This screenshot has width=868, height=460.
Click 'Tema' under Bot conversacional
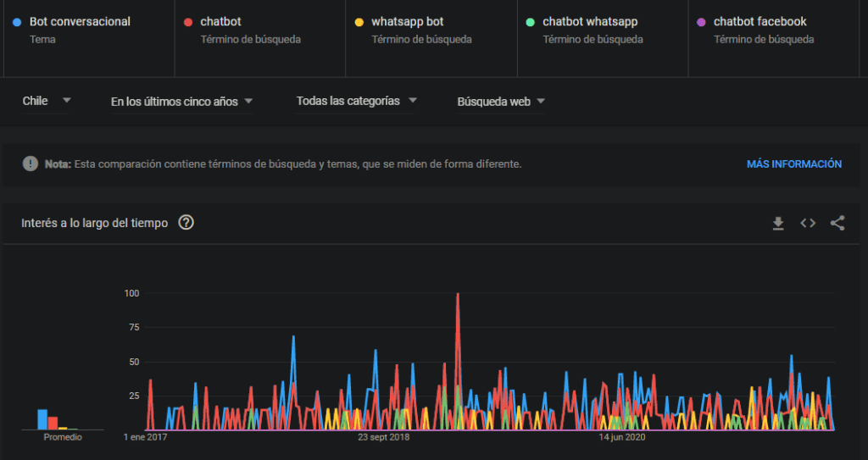pos(42,39)
